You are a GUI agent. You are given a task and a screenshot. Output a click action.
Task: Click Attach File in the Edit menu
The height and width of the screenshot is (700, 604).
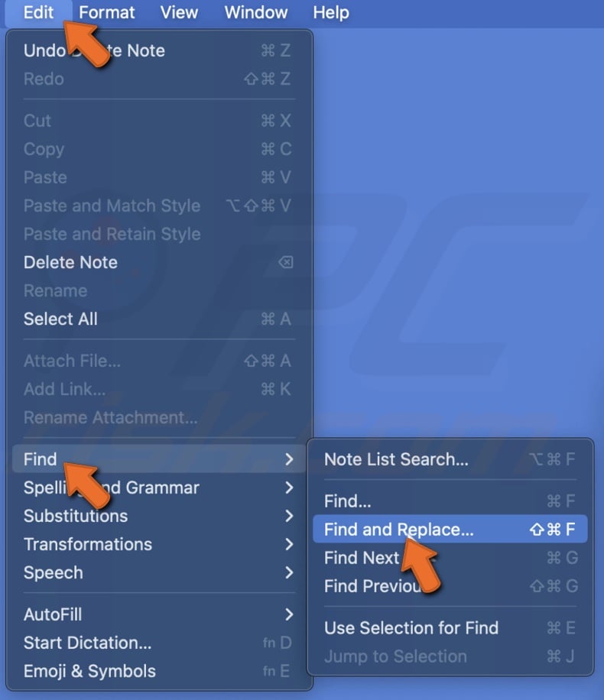coord(73,361)
